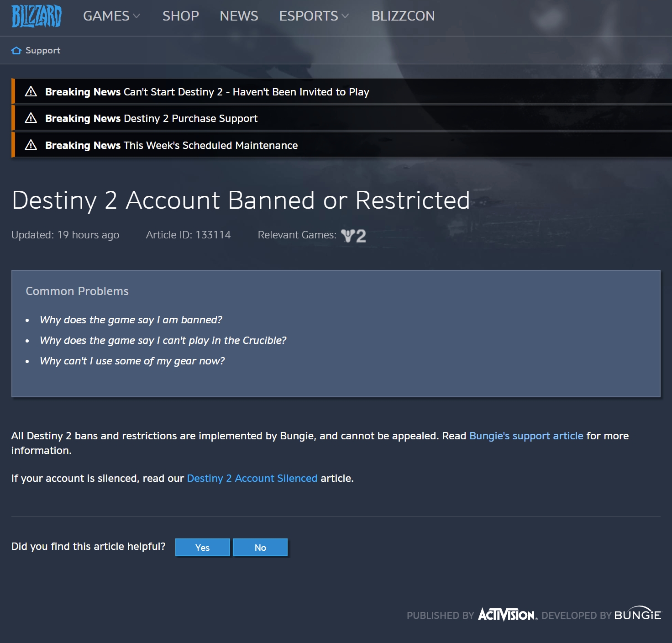Open the News menu item
Screen dimensions: 672x643
click(239, 16)
